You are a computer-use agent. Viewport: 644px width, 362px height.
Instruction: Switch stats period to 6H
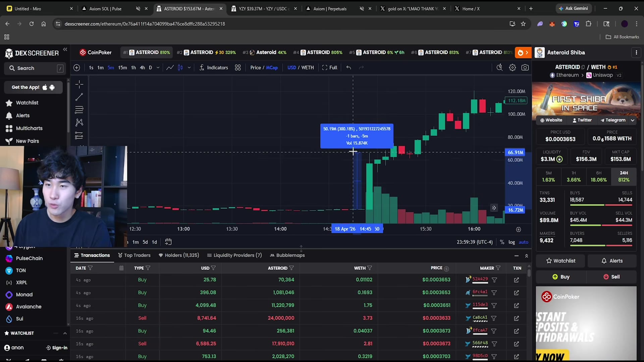tap(599, 176)
